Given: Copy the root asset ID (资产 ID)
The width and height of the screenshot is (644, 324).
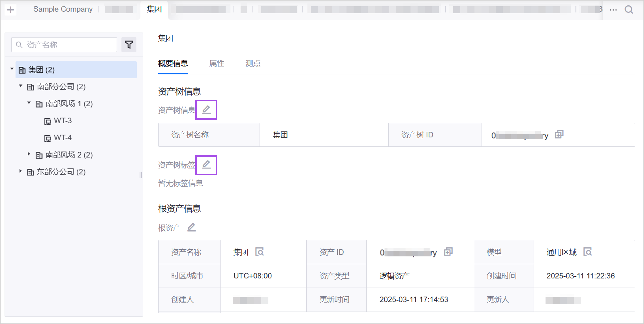Looking at the screenshot, I should coord(448,252).
